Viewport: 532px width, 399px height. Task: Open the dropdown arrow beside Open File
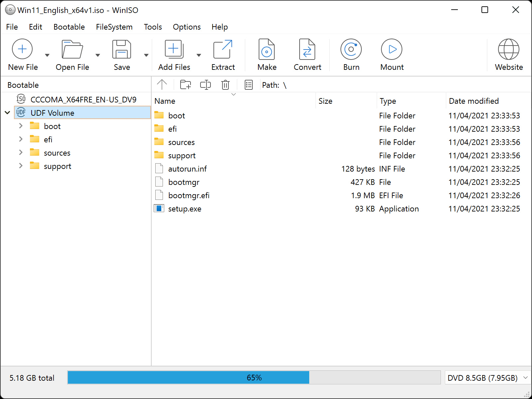tap(98, 55)
